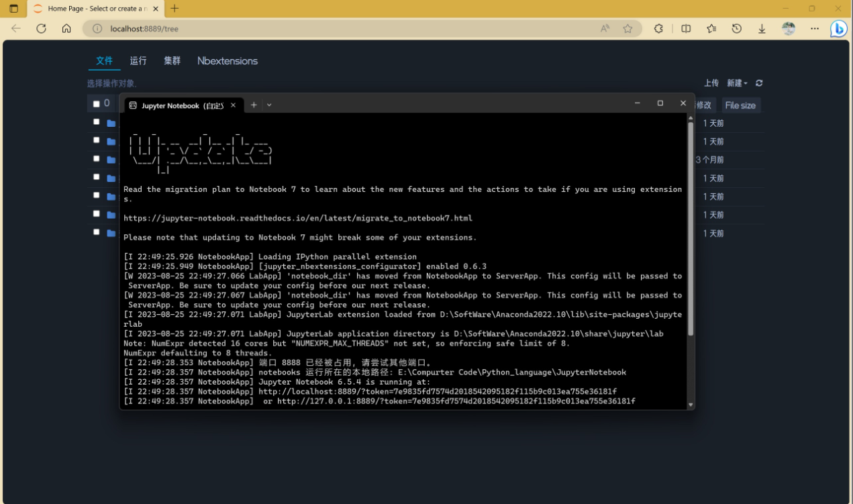853x504 pixels.
Task: Sort files by File size
Action: click(x=740, y=105)
